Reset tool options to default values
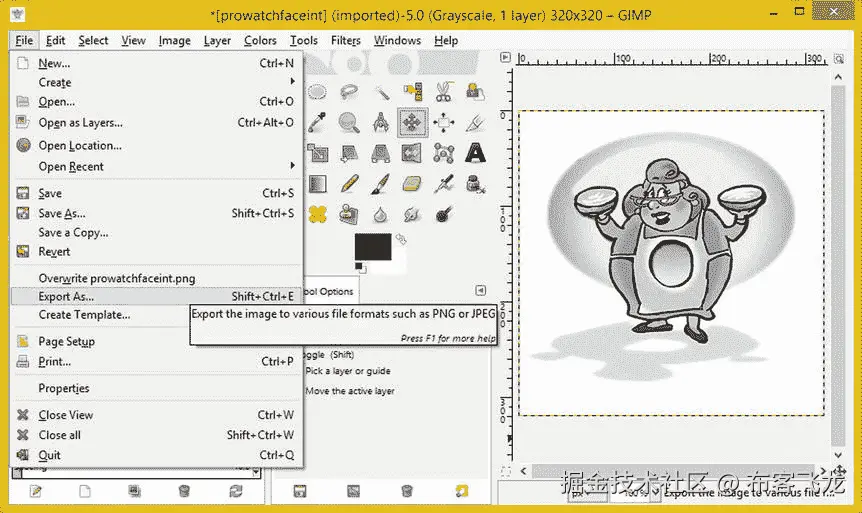 [461, 491]
